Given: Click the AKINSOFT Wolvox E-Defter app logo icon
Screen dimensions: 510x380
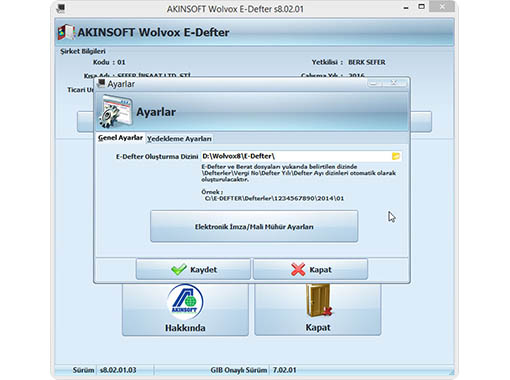Looking at the screenshot, I should coord(66,32).
